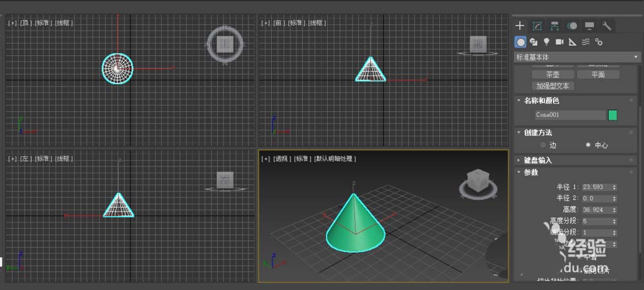Select the Systems gears icon
Viewport: 644px width, 290px height.
[x=599, y=42]
